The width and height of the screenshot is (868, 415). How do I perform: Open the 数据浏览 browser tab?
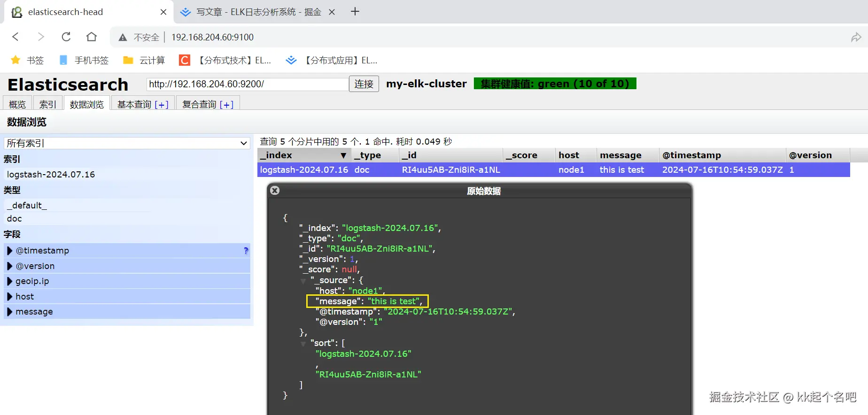coord(87,104)
